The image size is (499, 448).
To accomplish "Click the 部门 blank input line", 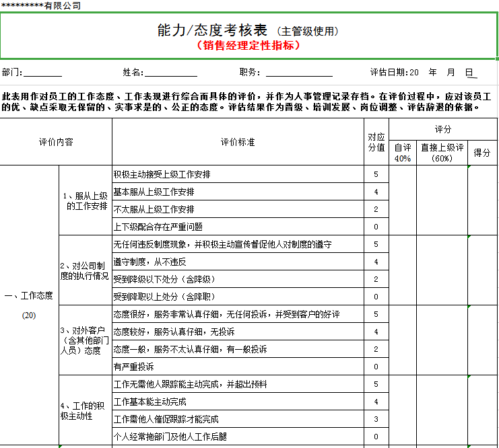I will point(42,73).
